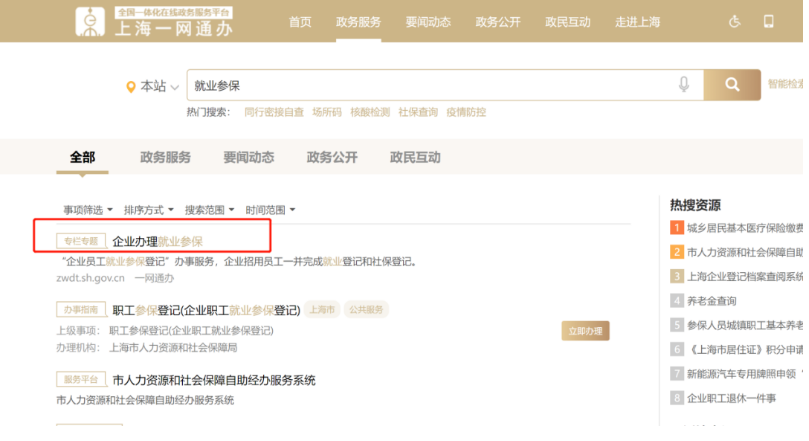Image resolution: width=809 pixels, height=441 pixels.
Task: Open hot resource 8 企业职工退休一件事
Action: [723, 398]
